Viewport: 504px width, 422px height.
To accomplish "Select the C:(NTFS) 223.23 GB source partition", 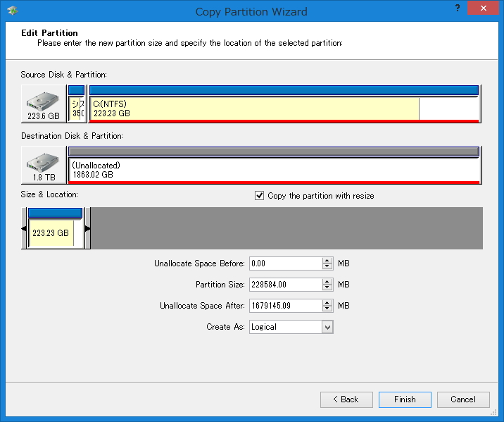I will coord(284,104).
